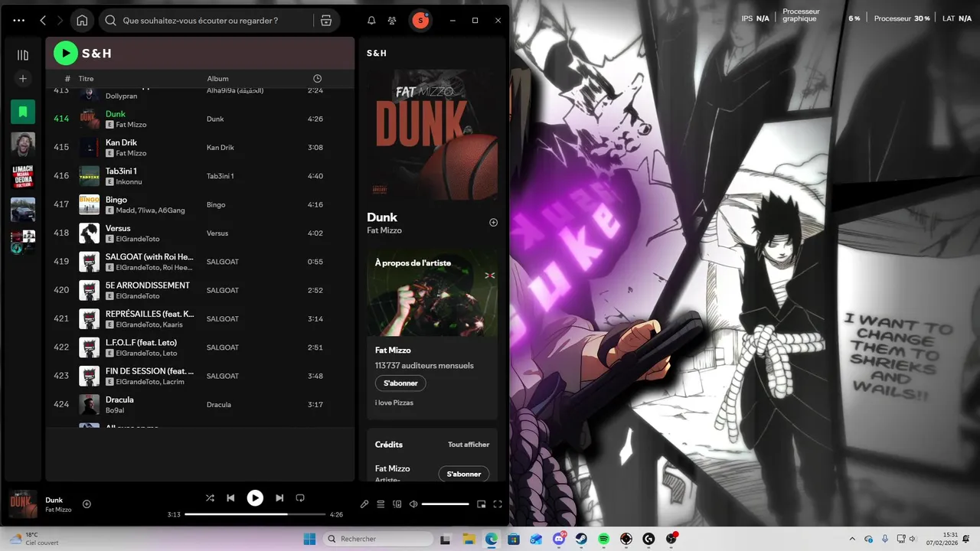Open artist link Inkonnu
The image size is (980, 551).
tap(129, 182)
